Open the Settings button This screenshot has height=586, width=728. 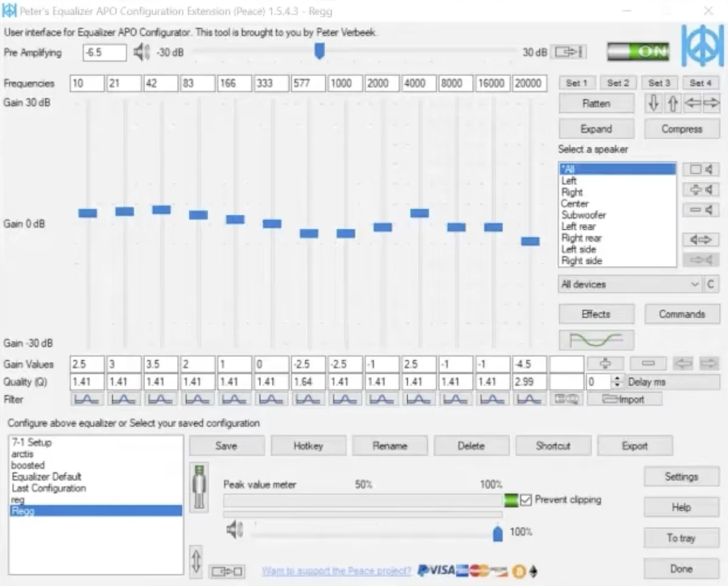pyautogui.click(x=681, y=477)
